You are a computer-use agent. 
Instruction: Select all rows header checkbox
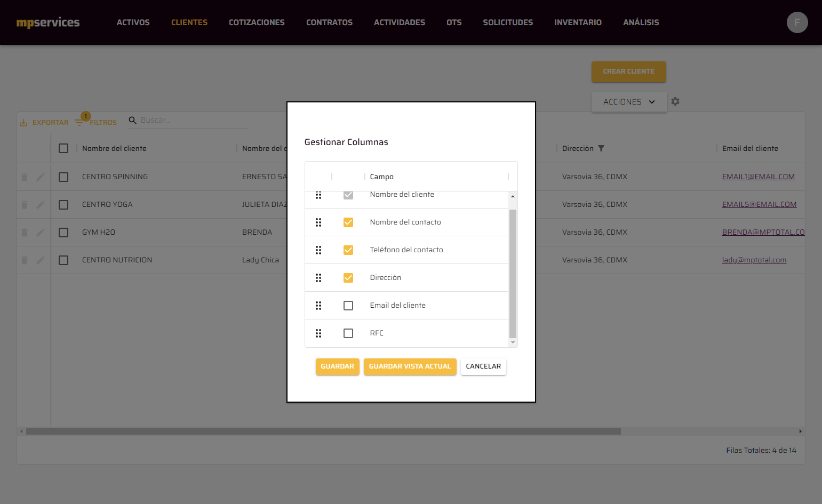63,148
